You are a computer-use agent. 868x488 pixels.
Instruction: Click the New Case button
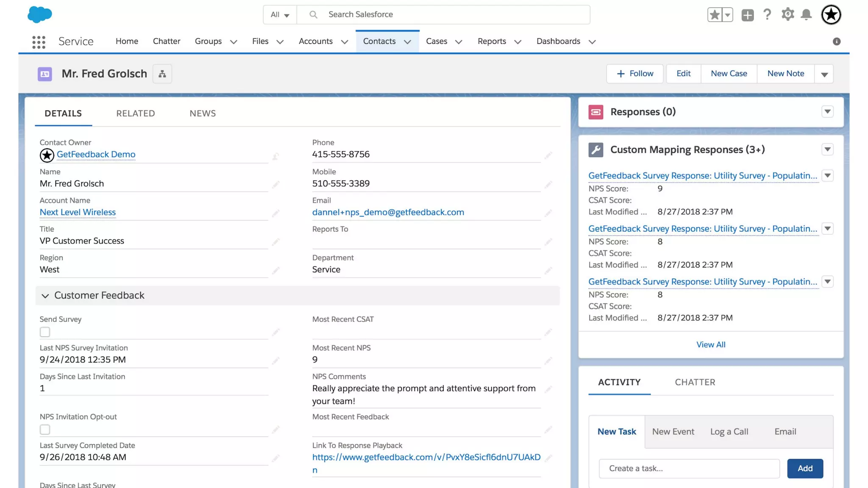(729, 74)
